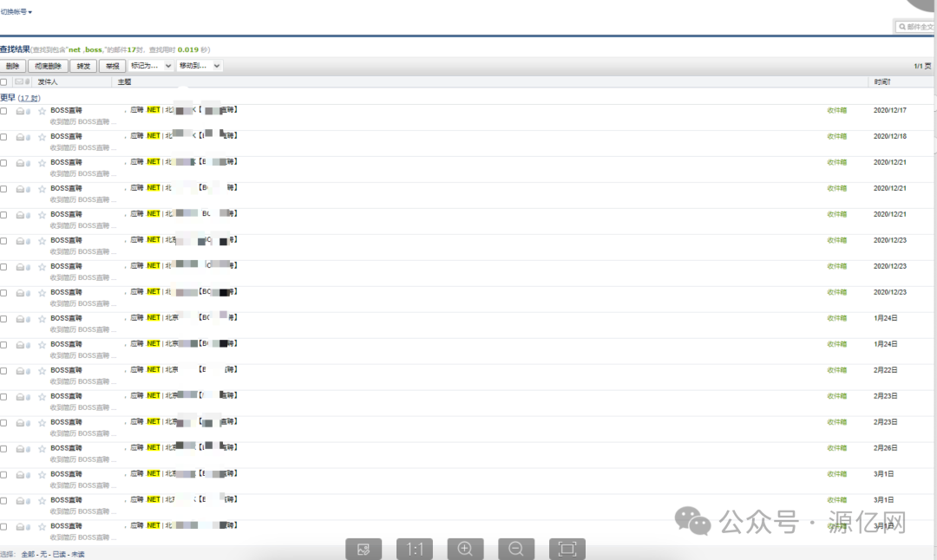The width and height of the screenshot is (937, 560).
Task: Check the box for the second 1月24日 email
Action: tap(3, 345)
